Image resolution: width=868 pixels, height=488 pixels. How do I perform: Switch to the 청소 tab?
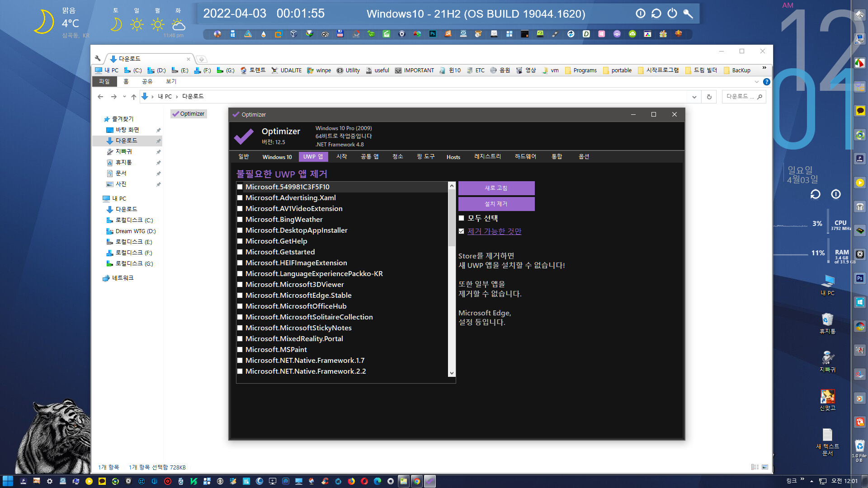click(398, 157)
